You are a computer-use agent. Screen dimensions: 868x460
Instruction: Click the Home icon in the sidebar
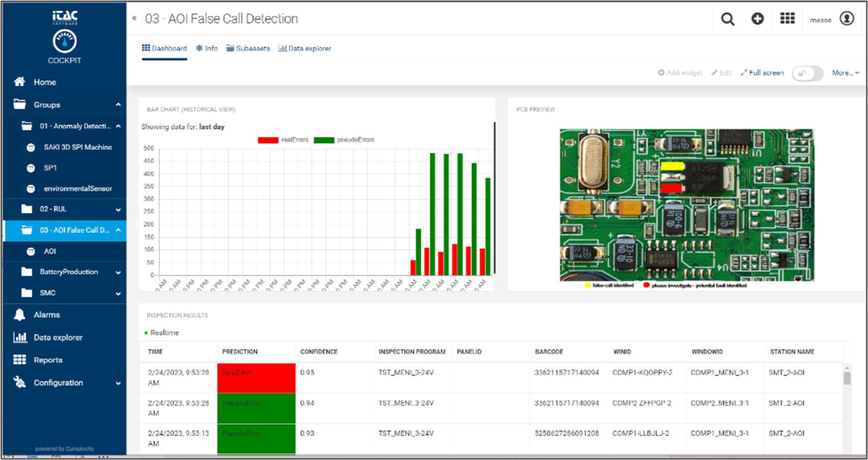tap(19, 82)
